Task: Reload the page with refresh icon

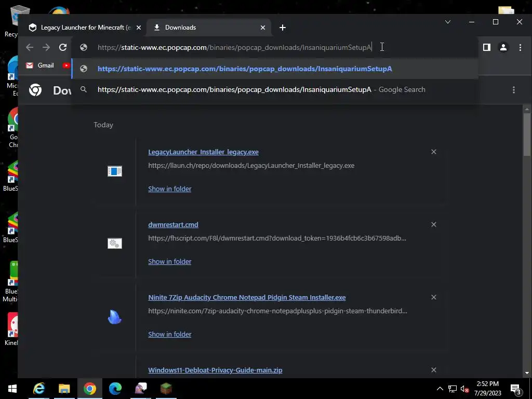Action: (63, 47)
